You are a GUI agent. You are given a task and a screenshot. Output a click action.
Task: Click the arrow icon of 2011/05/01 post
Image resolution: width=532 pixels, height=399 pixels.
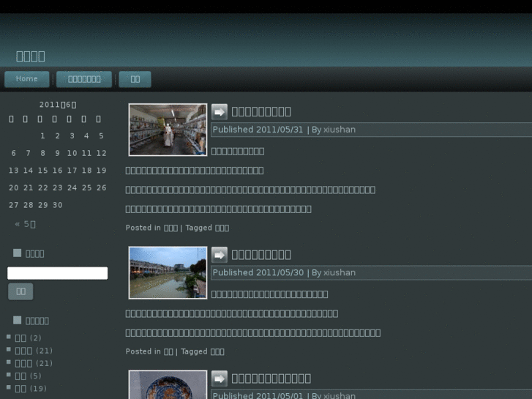tap(220, 379)
